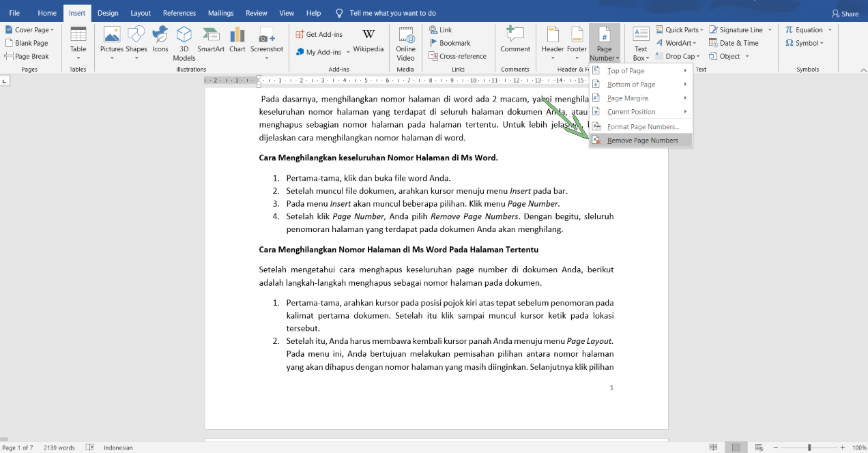Choose Format Page Numbers option

(x=642, y=127)
